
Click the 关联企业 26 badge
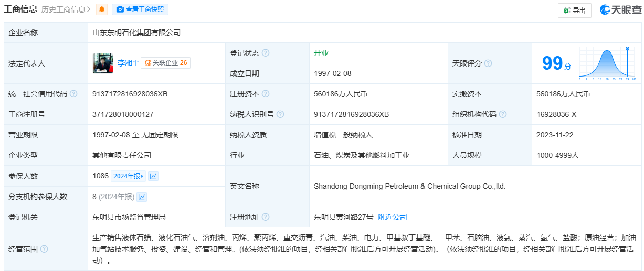pyautogui.click(x=166, y=63)
